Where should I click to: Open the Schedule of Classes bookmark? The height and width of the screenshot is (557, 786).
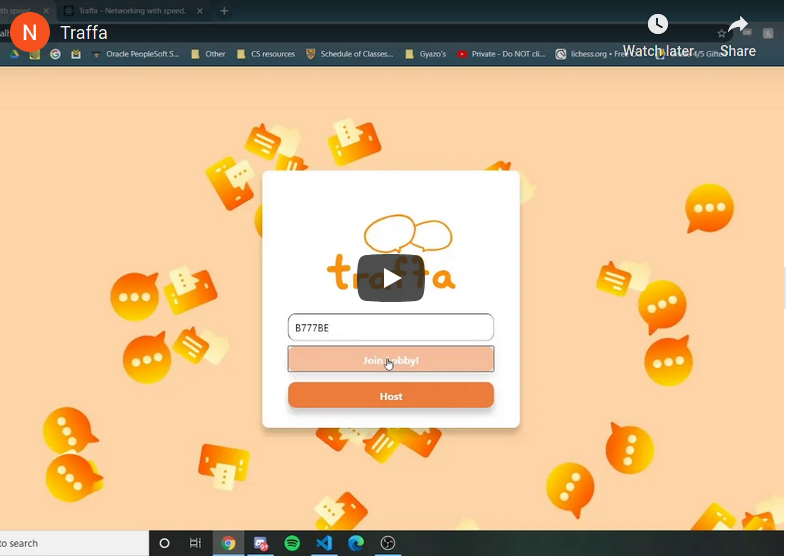[x=349, y=54]
